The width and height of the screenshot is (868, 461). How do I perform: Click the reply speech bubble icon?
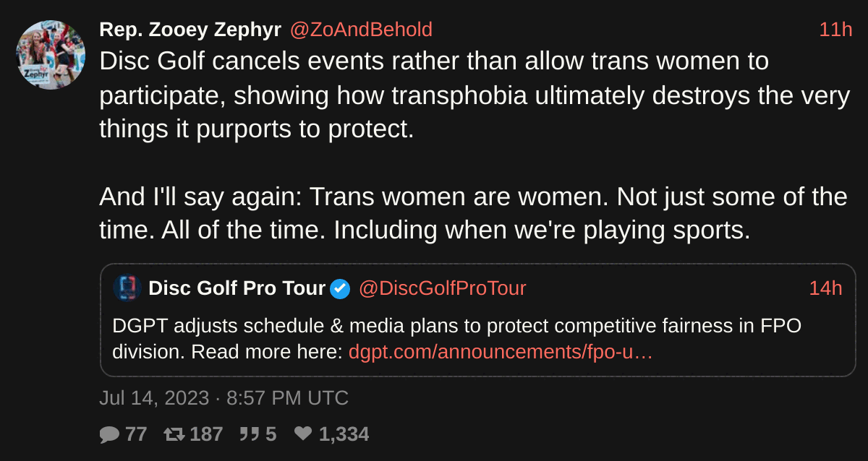(x=109, y=434)
